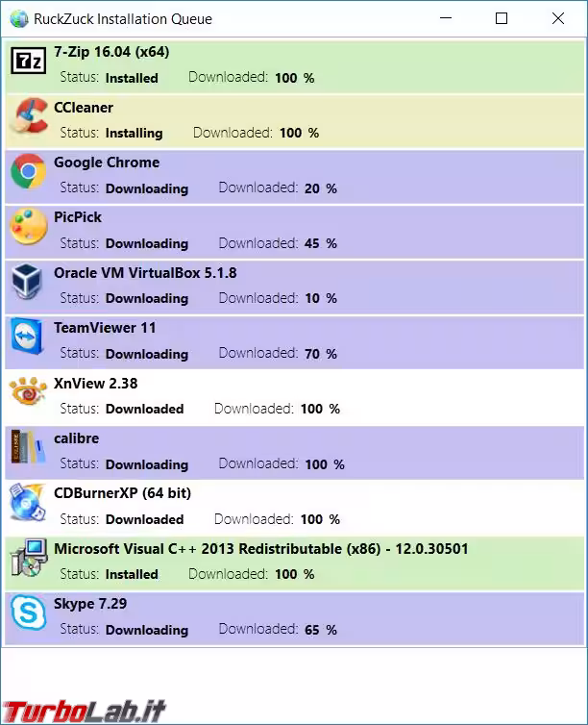This screenshot has height=725, width=588.
Task: Select the 'TeamViewer 11' entry title
Action: tap(105, 328)
